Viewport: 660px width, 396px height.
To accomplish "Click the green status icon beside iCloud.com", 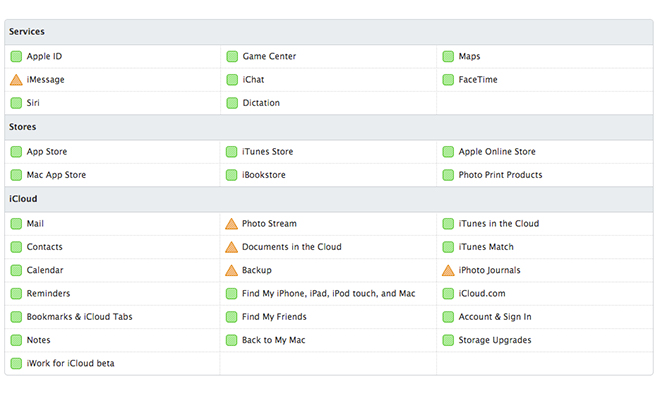I will point(448,293).
